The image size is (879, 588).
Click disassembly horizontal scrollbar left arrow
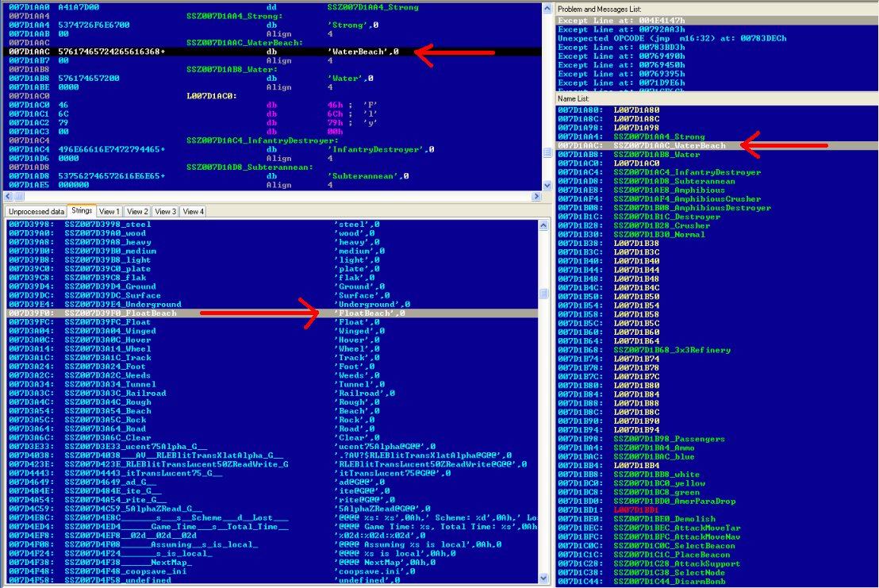click(x=6, y=196)
